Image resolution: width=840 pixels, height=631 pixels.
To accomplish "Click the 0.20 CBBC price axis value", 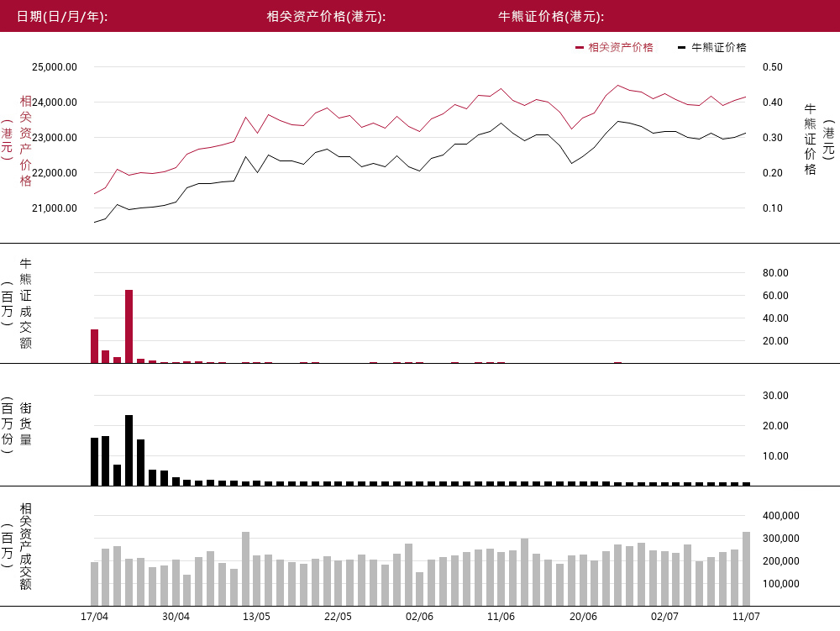I will coord(773,173).
